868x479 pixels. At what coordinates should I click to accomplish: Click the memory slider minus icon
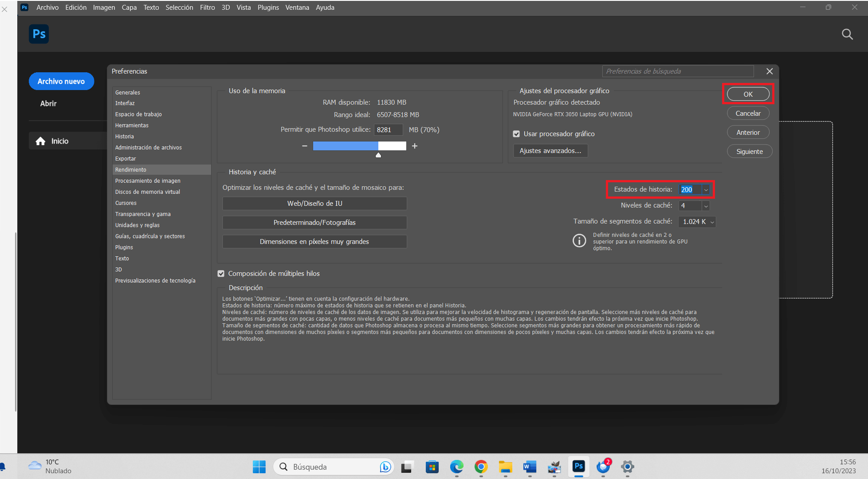(x=304, y=146)
